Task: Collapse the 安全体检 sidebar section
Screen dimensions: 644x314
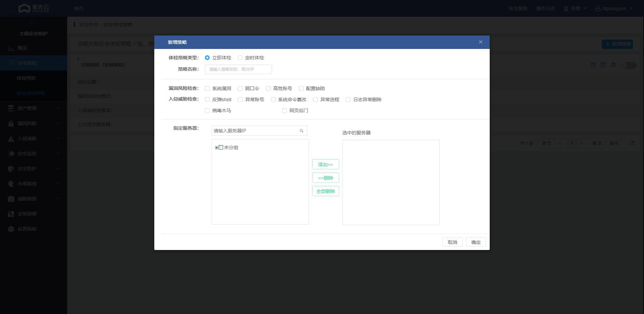Action: (x=34, y=63)
